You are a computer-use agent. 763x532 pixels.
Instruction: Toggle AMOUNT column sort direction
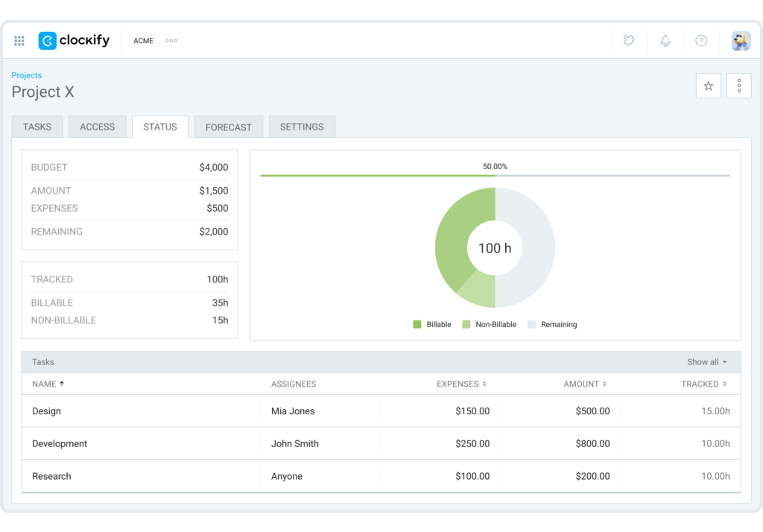tap(585, 384)
